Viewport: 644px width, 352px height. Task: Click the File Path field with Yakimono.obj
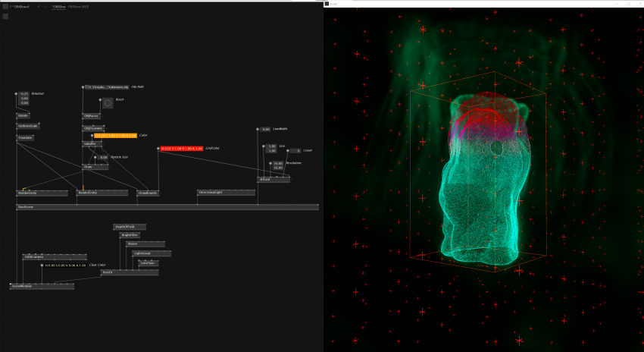[x=107, y=87]
